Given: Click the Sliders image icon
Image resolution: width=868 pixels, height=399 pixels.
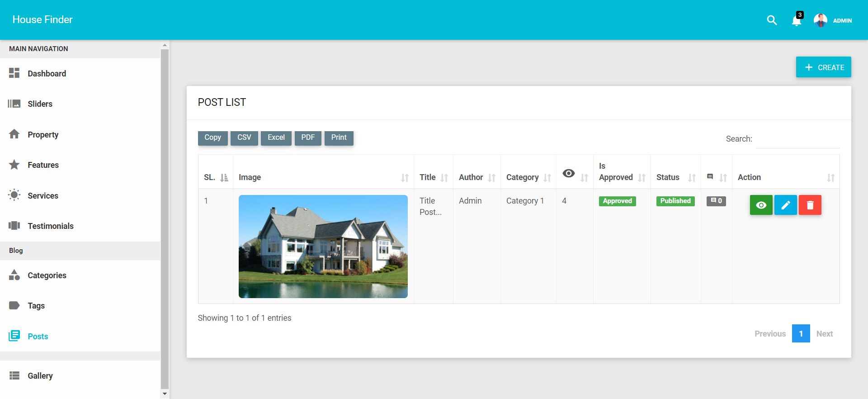Looking at the screenshot, I should click(14, 104).
